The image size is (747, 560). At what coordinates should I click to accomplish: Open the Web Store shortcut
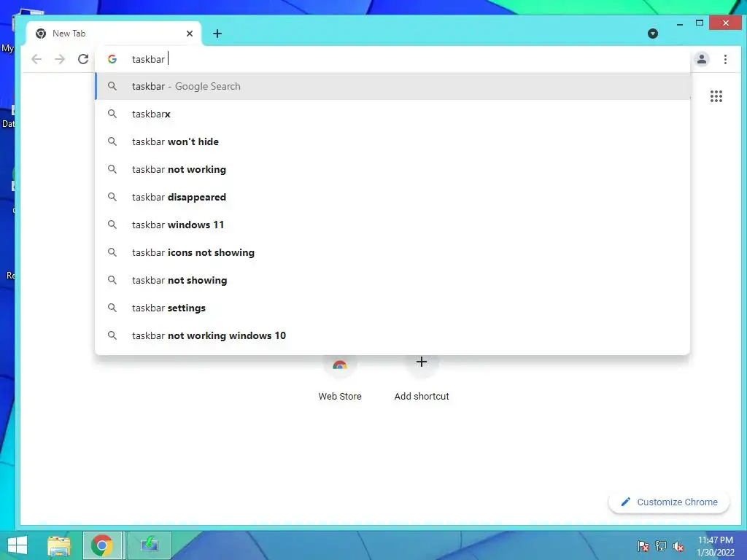click(x=340, y=379)
